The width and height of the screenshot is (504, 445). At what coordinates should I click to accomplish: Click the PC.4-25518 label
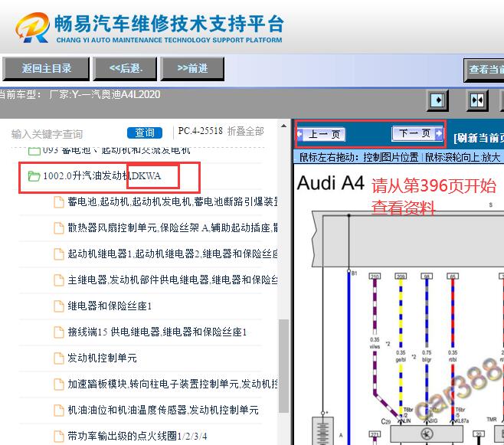(200, 131)
